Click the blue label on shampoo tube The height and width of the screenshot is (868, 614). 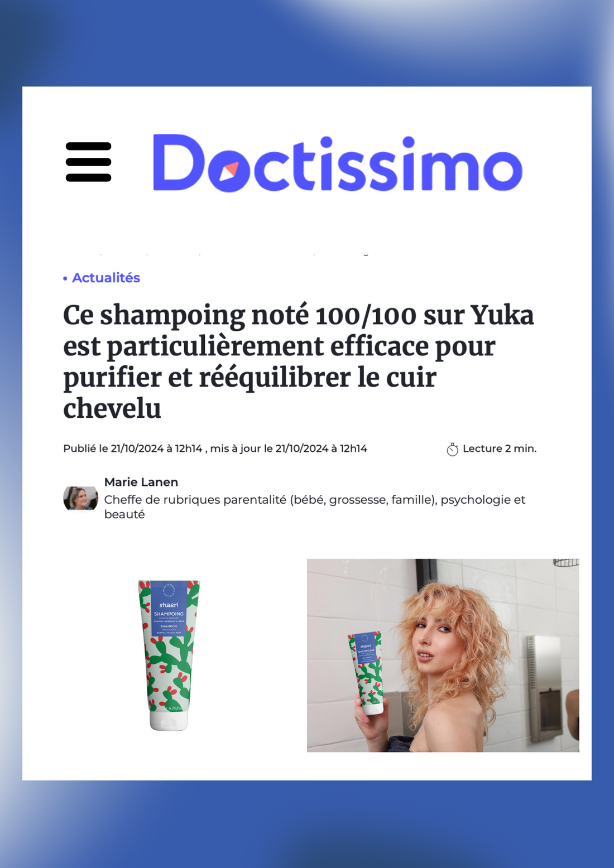tap(169, 609)
